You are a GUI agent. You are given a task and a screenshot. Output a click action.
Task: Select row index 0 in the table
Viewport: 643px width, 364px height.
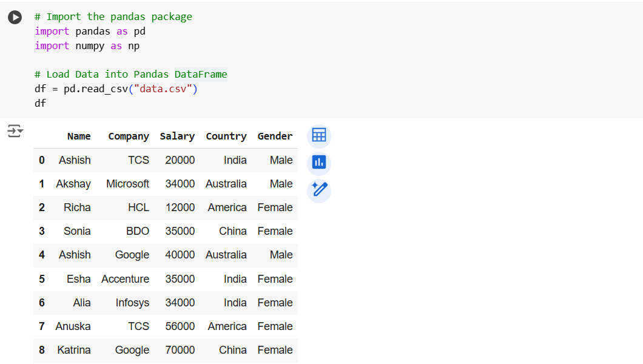[x=41, y=160]
